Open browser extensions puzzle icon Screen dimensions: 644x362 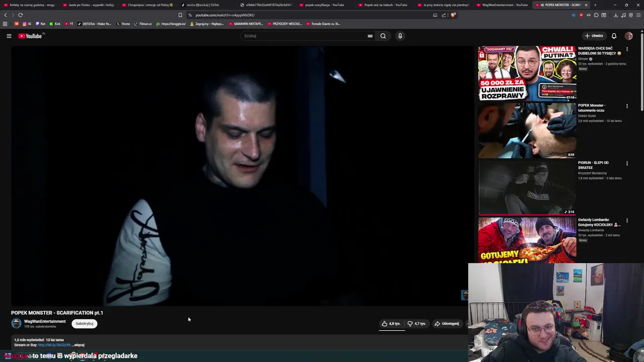(596, 15)
